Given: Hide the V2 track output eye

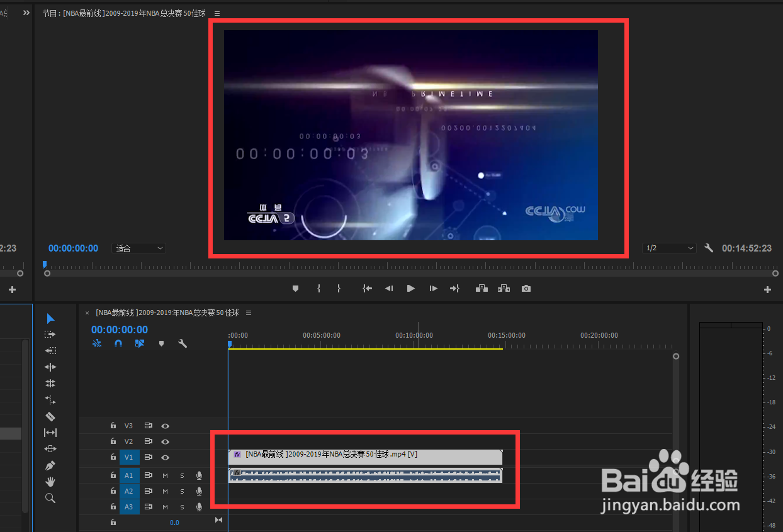Looking at the screenshot, I should [165, 441].
